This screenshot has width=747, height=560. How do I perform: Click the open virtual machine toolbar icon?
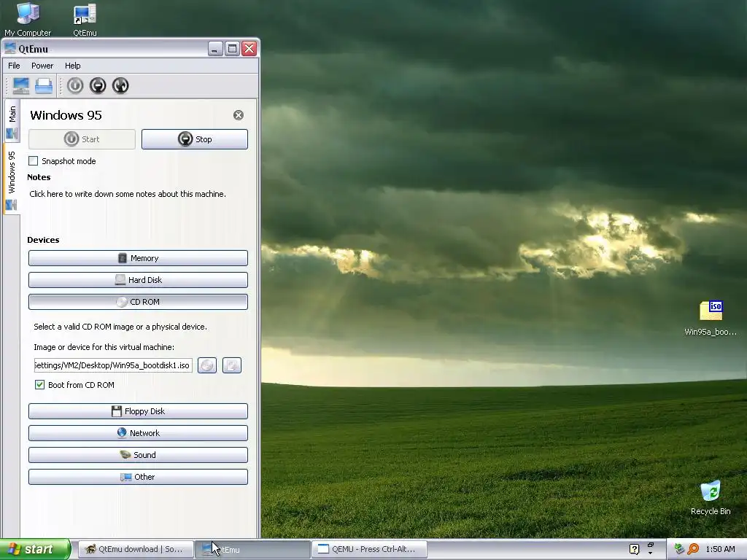pos(44,86)
